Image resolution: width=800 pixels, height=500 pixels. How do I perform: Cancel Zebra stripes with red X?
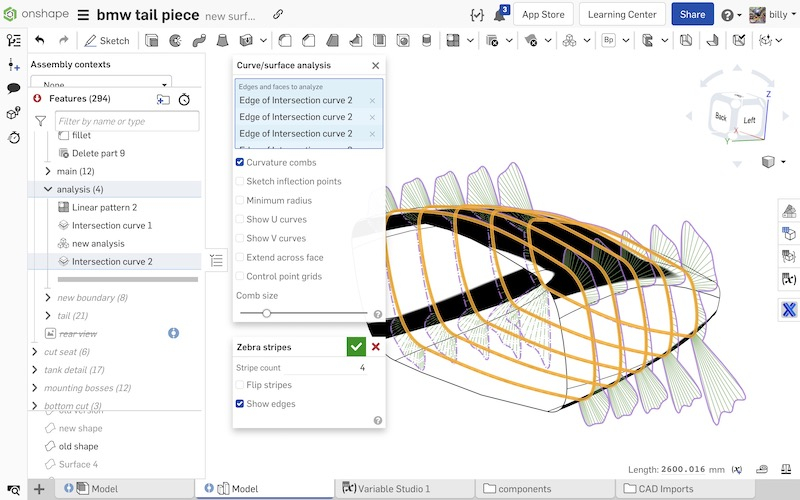(x=376, y=347)
